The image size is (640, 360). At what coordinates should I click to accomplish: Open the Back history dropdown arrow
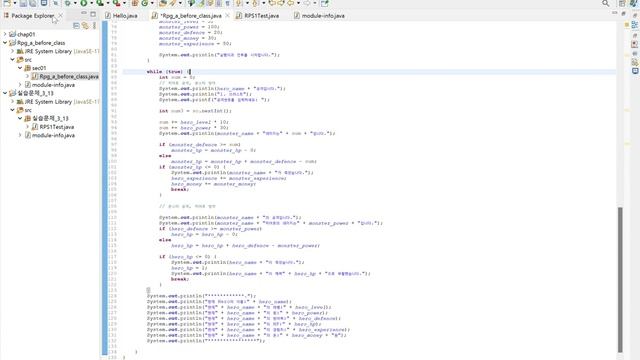(298, 3)
